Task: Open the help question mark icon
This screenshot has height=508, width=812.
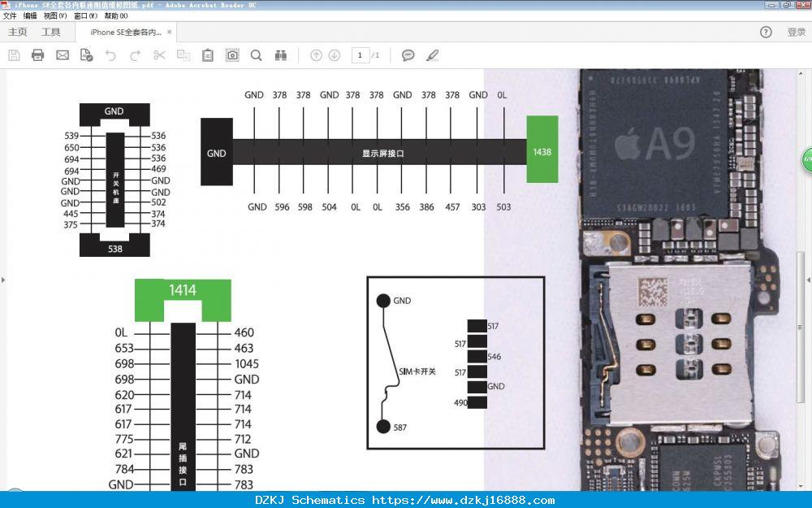Action: 766,33
